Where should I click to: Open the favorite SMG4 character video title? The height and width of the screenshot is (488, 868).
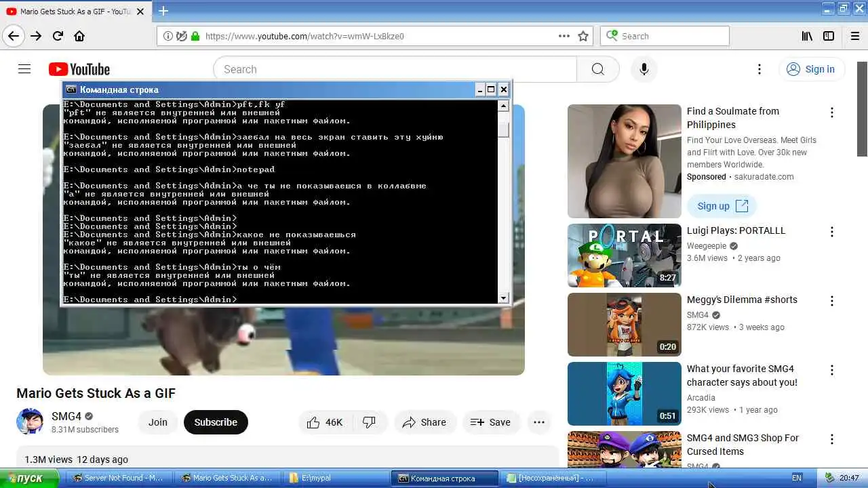click(x=742, y=375)
